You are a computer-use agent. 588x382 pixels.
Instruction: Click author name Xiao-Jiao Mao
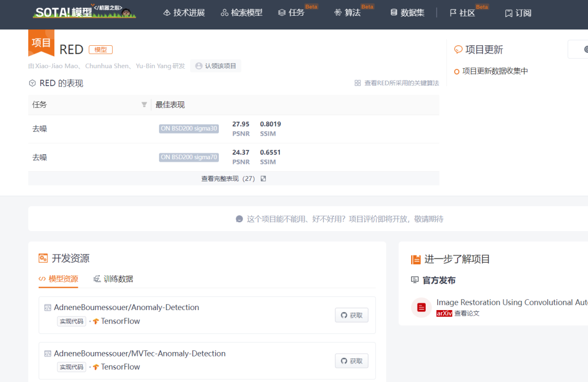56,66
